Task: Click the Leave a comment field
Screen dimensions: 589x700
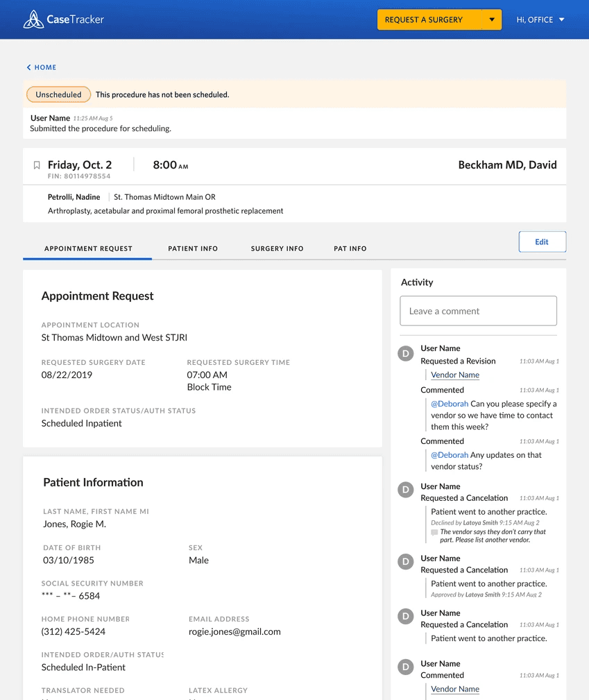Action: 478,311
